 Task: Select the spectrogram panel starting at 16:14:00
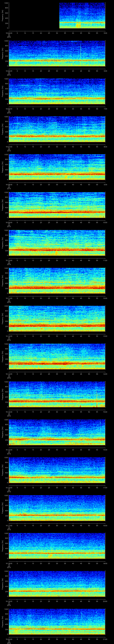(57, 394)
